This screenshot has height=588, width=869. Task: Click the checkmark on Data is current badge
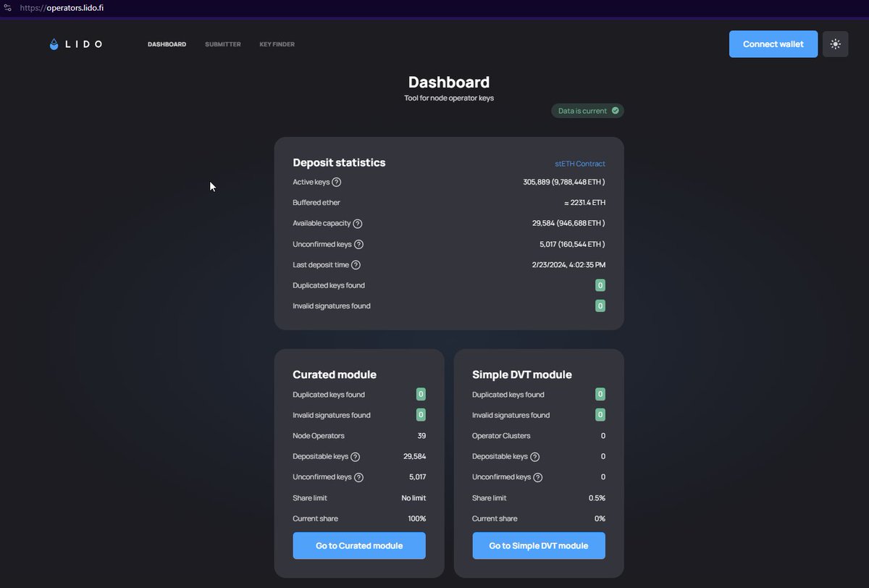coord(615,110)
